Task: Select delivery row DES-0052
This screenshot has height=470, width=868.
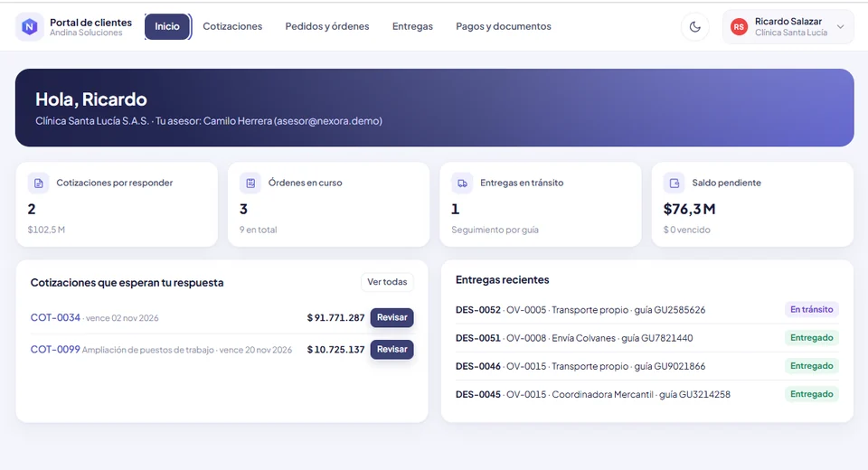Action: 647,309
